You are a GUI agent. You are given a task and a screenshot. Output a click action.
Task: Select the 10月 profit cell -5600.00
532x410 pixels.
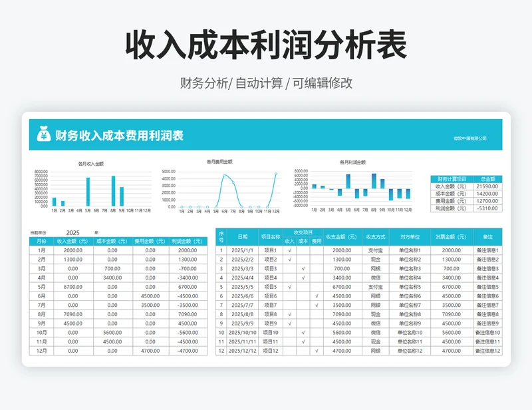[x=188, y=333]
